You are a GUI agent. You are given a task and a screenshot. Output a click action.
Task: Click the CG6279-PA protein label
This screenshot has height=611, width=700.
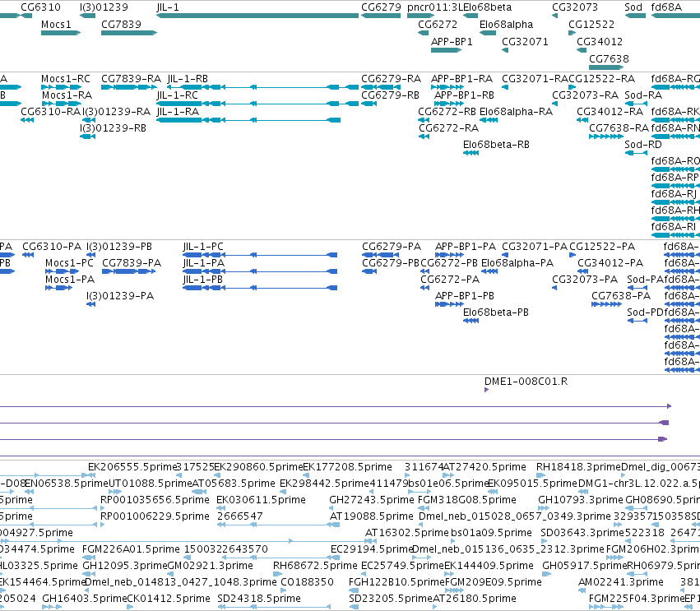click(x=392, y=247)
